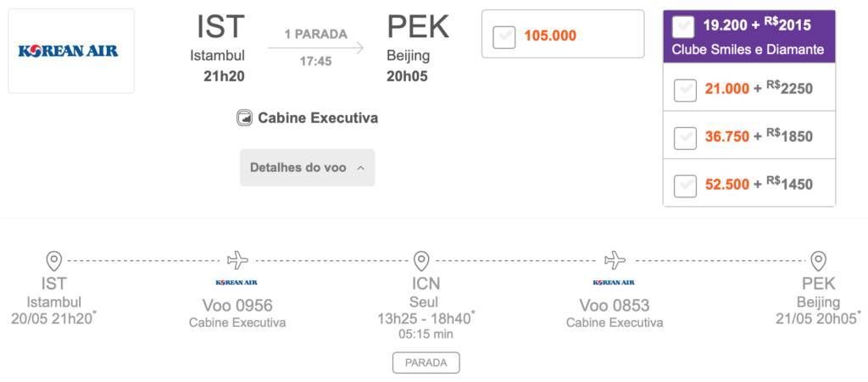Click the Voo 0956 flight label

pos(237,305)
